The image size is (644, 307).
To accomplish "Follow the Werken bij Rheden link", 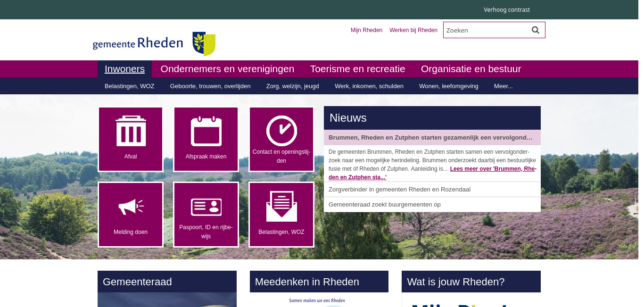I will (413, 30).
